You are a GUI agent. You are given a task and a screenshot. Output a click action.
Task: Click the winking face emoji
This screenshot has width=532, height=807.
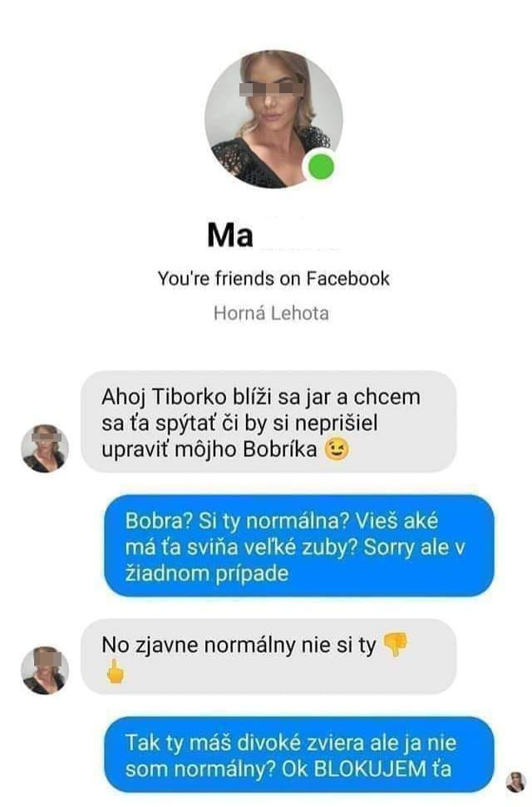click(x=337, y=449)
